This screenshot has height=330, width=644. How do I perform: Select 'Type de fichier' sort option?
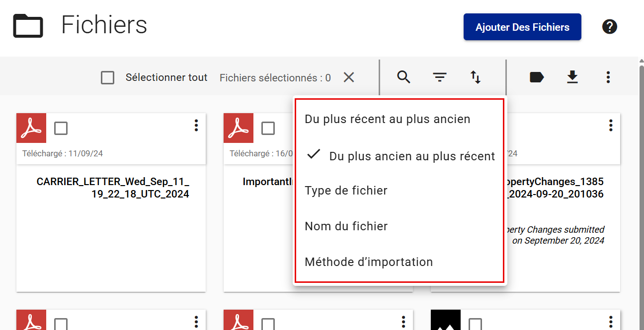[346, 191]
